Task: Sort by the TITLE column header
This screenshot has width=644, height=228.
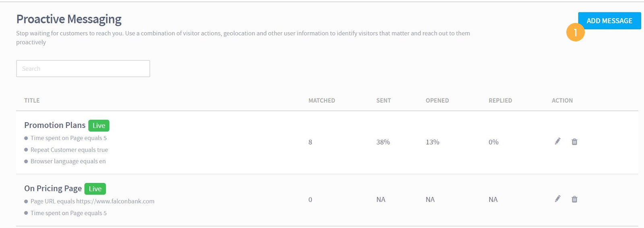Action: (x=32, y=101)
